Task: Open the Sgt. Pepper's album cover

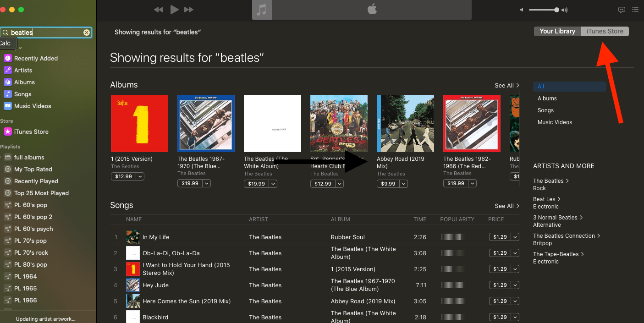Action: point(339,123)
